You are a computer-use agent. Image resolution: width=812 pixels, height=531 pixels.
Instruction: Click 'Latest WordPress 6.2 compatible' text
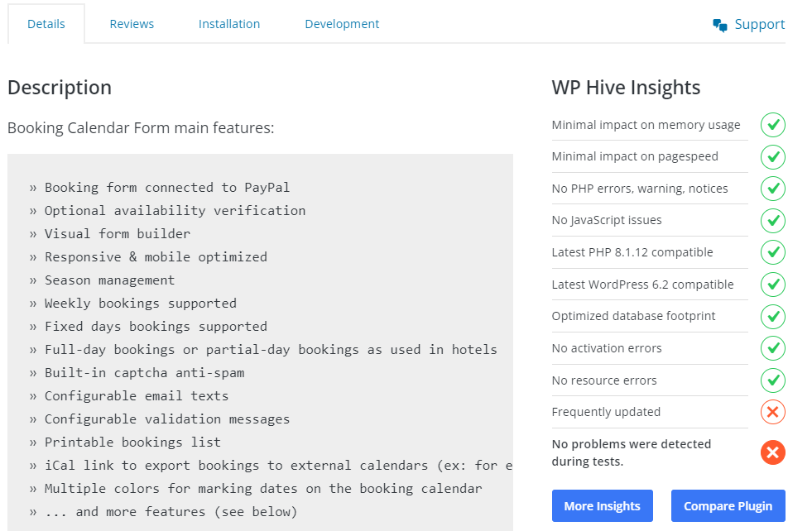point(642,285)
